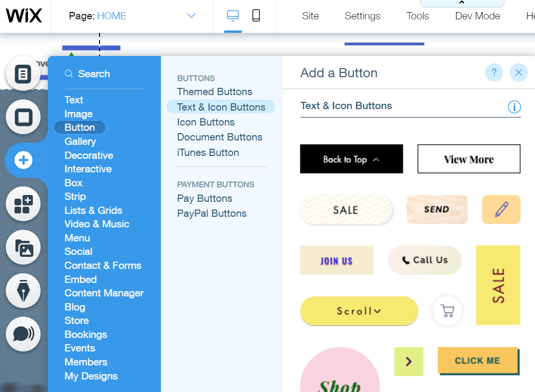The image size is (535, 392).
Task: Select the Bookings category
Action: 86,335
